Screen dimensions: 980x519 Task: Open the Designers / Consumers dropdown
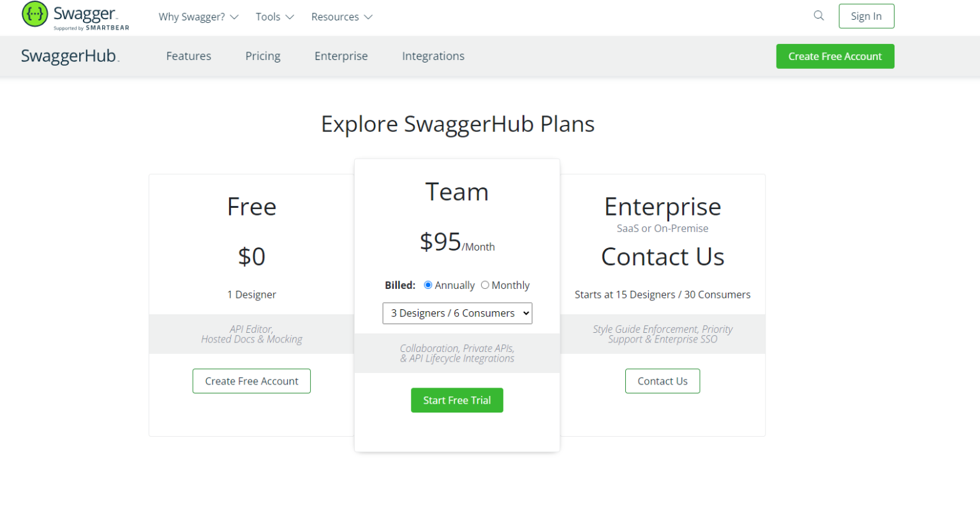point(457,313)
